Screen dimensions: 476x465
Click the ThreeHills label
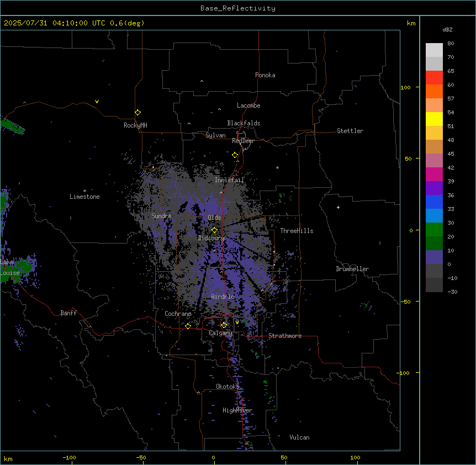pos(297,231)
